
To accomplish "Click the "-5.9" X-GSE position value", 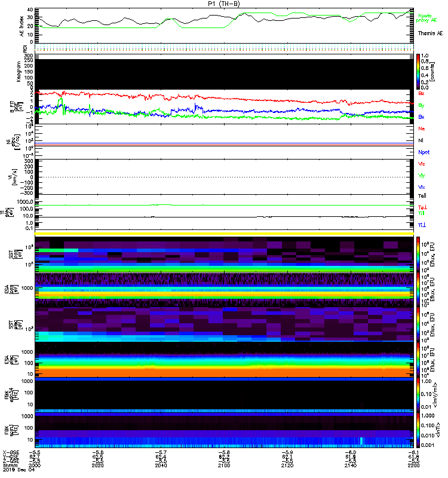I will [287, 453].
